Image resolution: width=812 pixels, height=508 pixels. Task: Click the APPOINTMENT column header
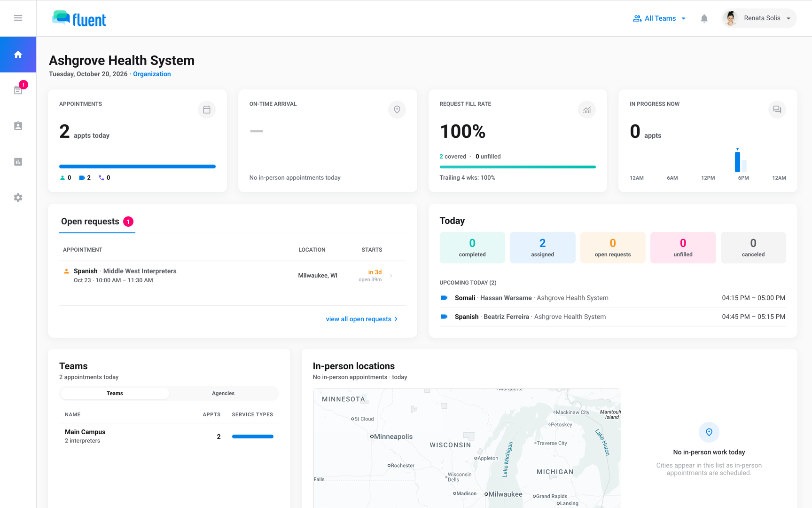pyautogui.click(x=83, y=250)
